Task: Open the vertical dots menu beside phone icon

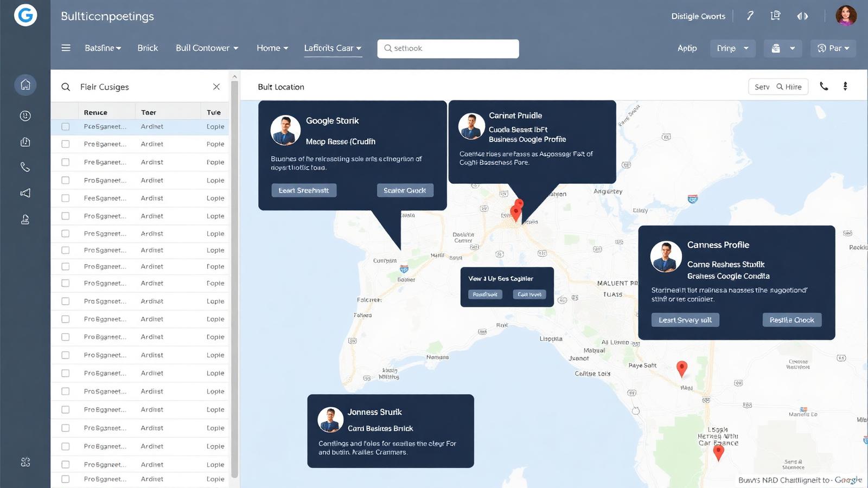Action: (x=845, y=86)
